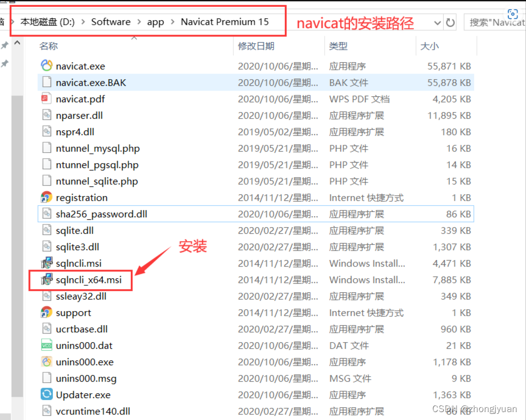Click the nparser.dll file icon
The image size is (526, 420).
click(47, 115)
